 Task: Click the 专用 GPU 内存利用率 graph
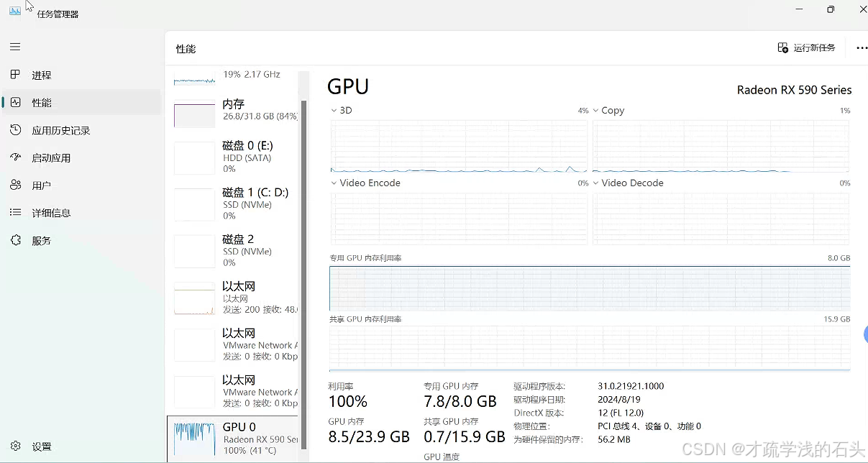590,288
